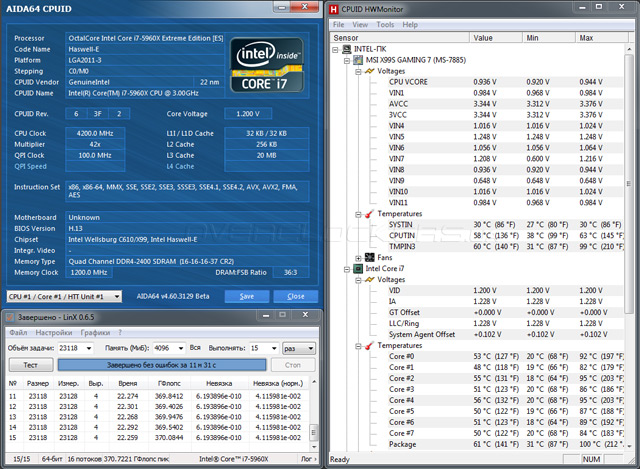Click the Intel Core i7 chip icon
640x469 pixels.
tap(358, 269)
